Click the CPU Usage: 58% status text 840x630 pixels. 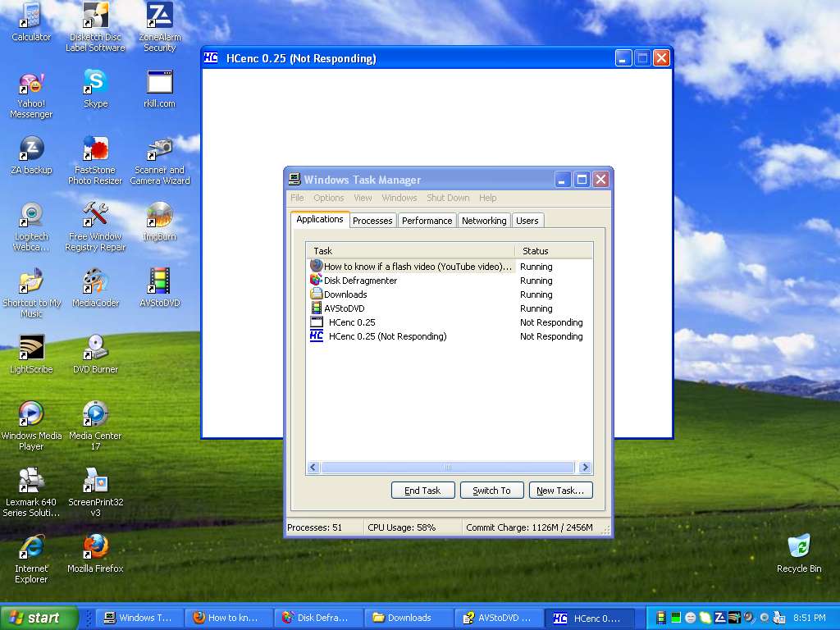[402, 527]
